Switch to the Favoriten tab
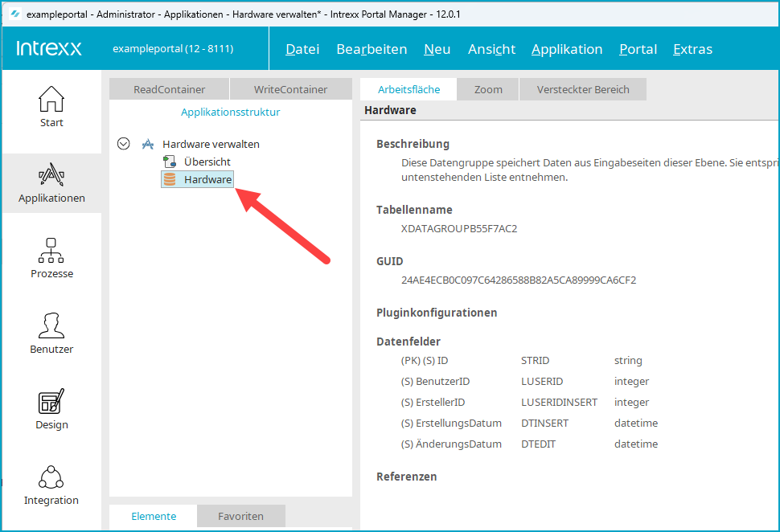Image resolution: width=780 pixels, height=532 pixels. pos(240,516)
